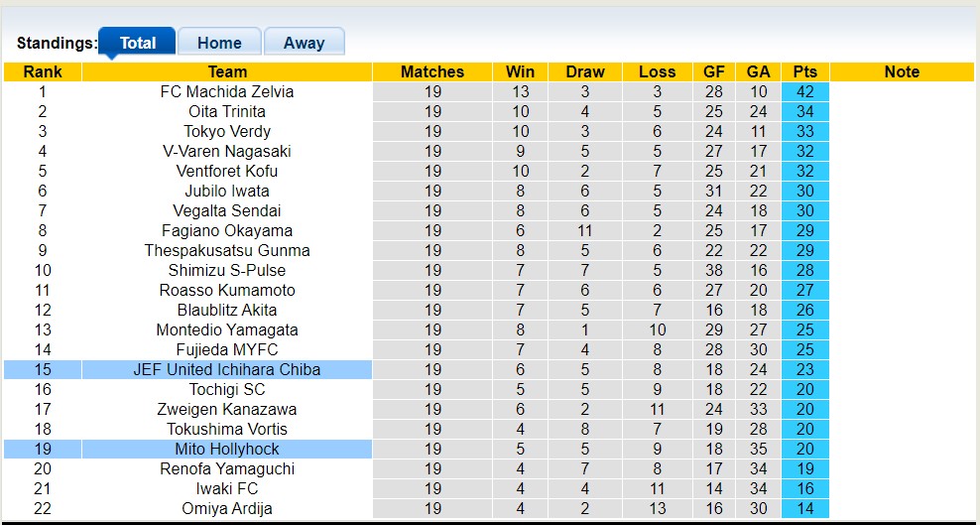Open FC Machida Zelvia team link
The image size is (980, 525).
[x=227, y=91]
